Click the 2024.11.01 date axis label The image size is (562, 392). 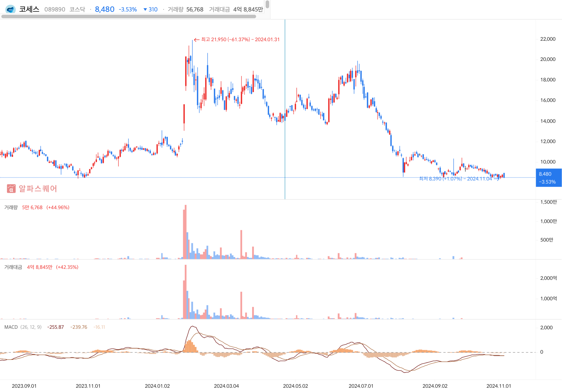499,386
